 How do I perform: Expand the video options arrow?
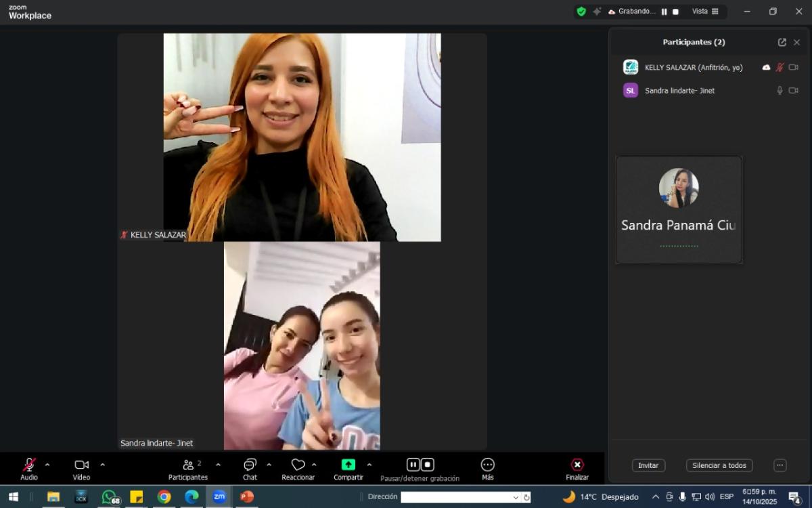(x=103, y=465)
